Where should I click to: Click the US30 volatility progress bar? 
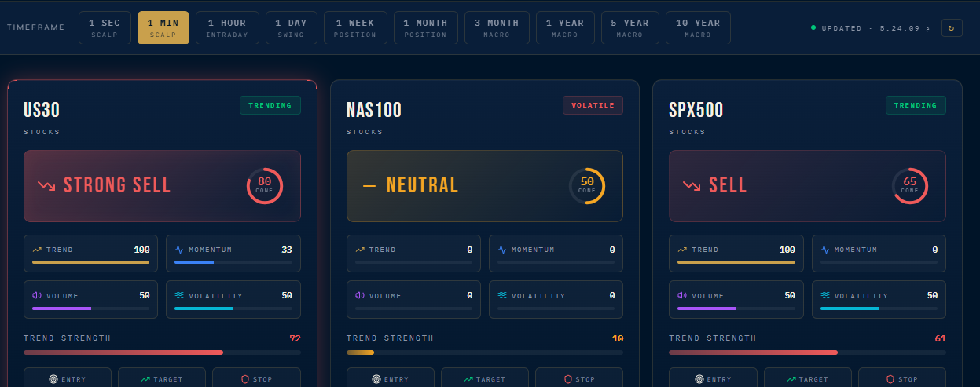(233, 309)
